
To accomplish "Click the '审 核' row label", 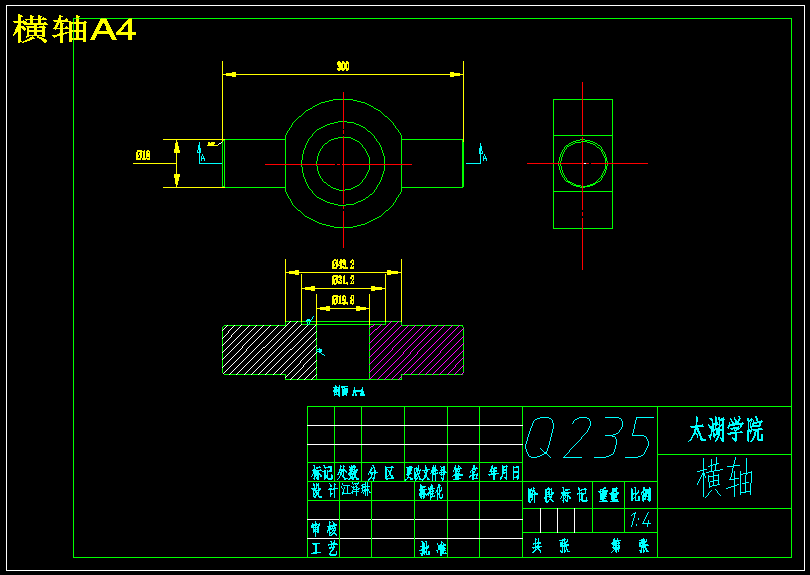I will (324, 529).
